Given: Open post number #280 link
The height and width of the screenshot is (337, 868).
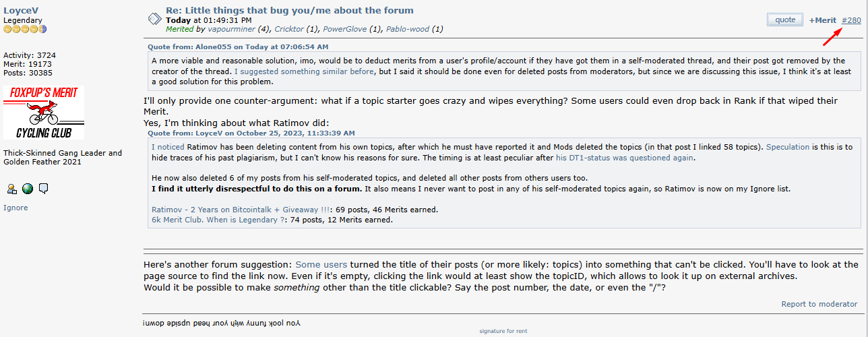Looking at the screenshot, I should (851, 20).
